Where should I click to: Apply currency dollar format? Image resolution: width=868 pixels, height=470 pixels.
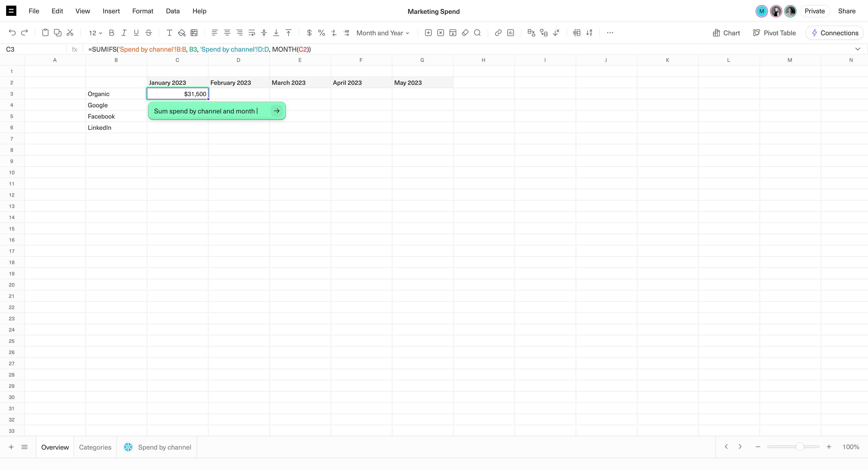tap(309, 33)
